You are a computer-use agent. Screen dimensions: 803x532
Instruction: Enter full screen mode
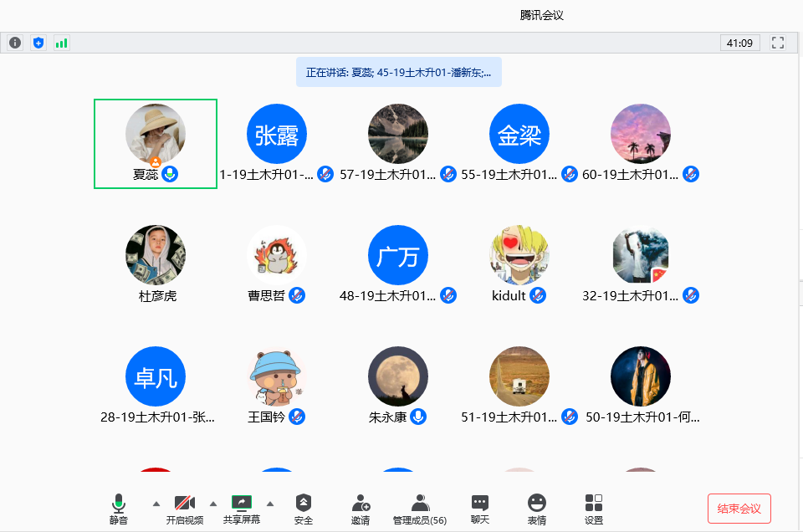point(778,43)
